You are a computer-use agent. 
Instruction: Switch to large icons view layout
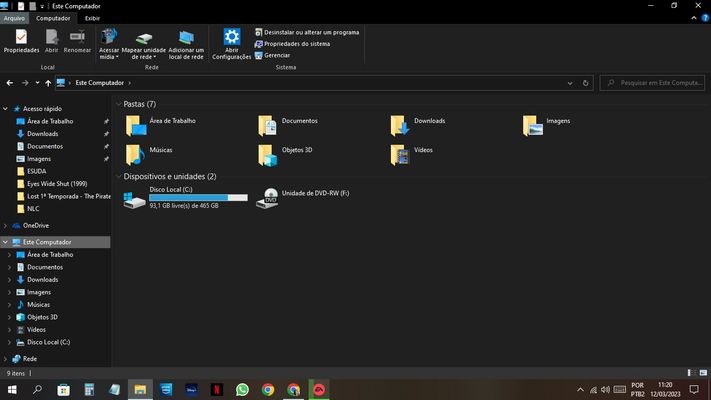tap(703, 373)
